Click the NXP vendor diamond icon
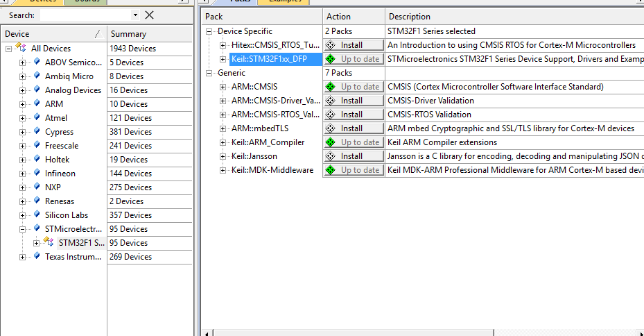This screenshot has height=336, width=644. (37, 186)
